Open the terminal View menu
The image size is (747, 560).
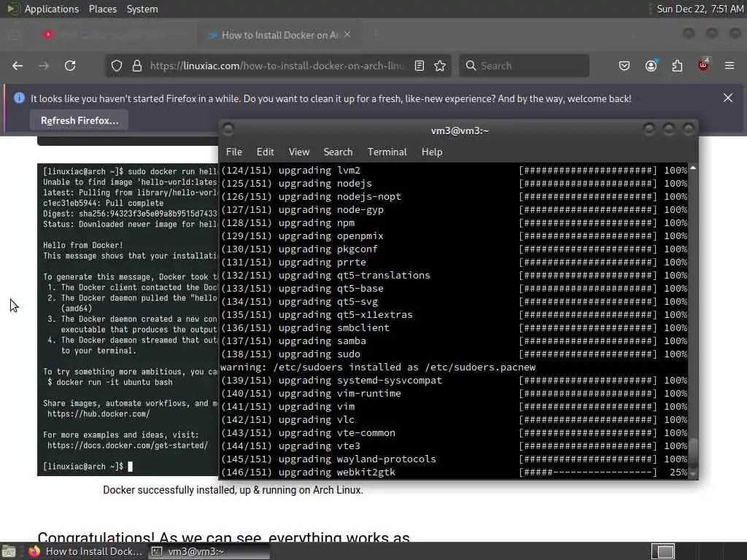click(x=298, y=152)
